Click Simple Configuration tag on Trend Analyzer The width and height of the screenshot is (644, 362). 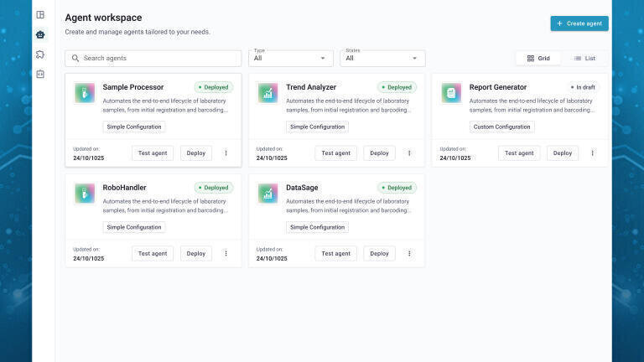[317, 127]
